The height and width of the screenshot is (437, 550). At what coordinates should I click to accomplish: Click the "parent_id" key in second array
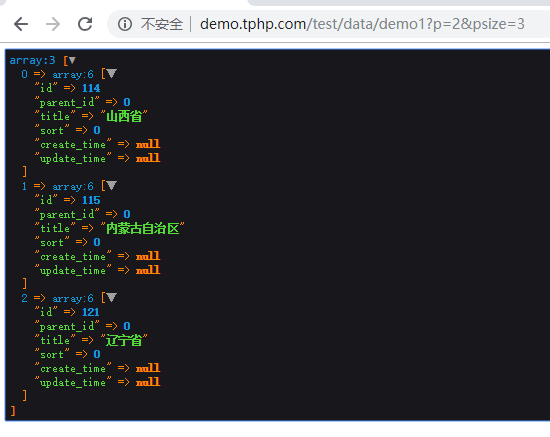coord(67,214)
